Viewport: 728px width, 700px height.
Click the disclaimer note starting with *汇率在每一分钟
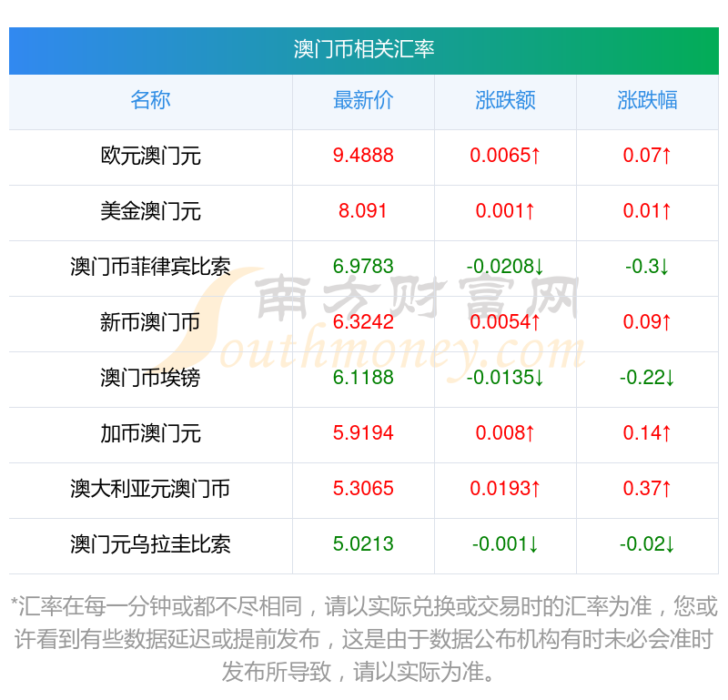tap(364, 640)
